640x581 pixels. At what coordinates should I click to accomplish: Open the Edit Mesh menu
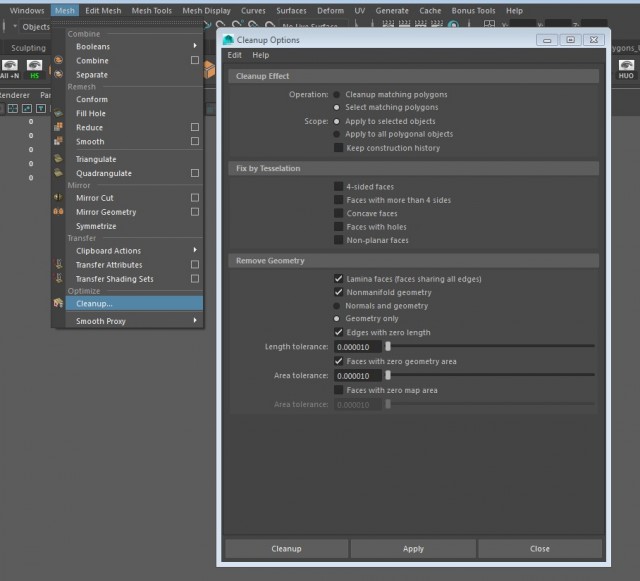(x=102, y=10)
